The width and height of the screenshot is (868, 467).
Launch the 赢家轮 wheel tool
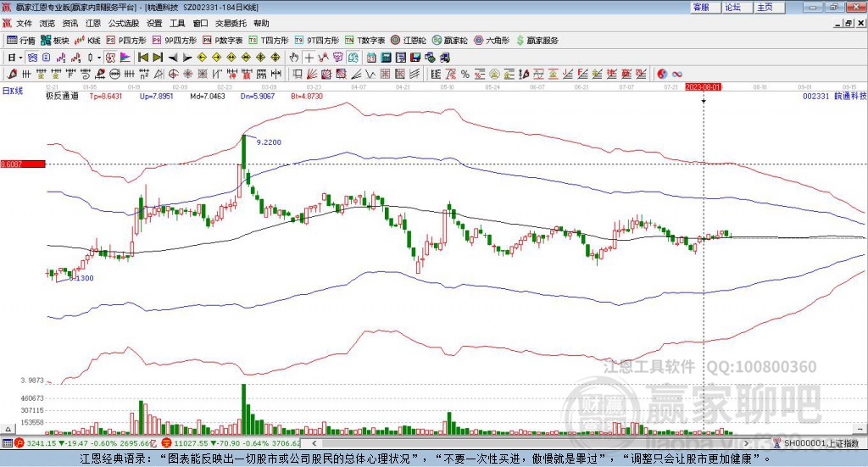(x=450, y=41)
